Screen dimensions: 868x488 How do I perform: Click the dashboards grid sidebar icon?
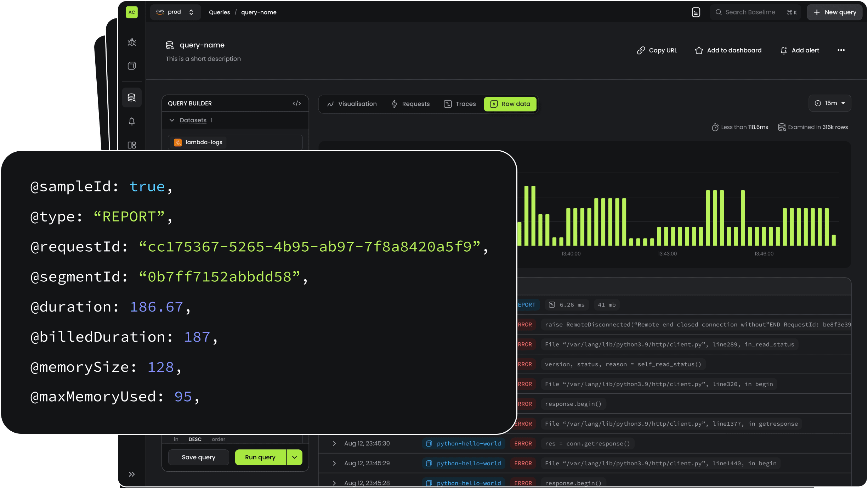(x=132, y=145)
